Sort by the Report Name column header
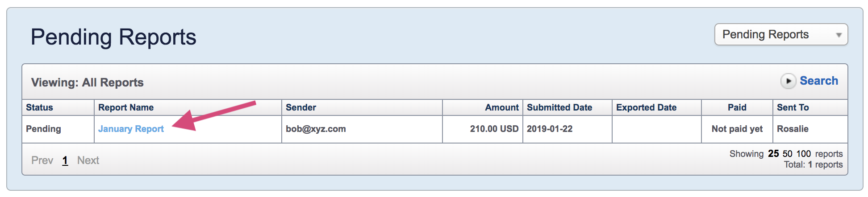The image size is (868, 197). click(x=126, y=107)
